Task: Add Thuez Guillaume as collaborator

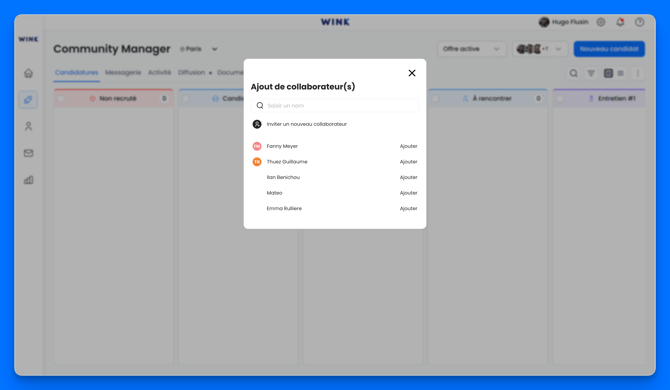Action: [408, 162]
